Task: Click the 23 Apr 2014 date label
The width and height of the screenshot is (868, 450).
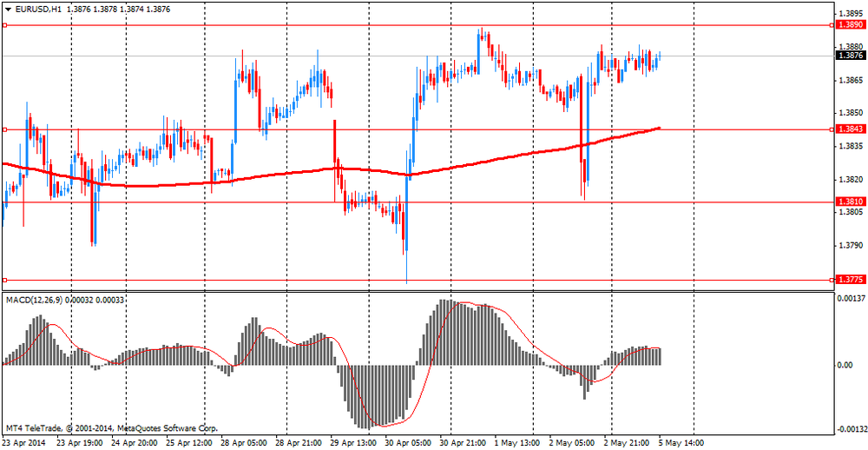Action: click(24, 442)
